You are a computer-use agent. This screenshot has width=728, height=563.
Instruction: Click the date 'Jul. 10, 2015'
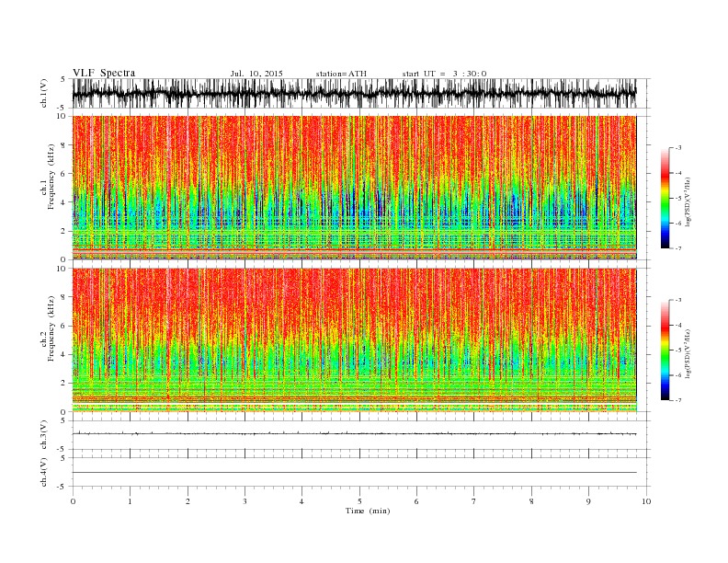click(256, 74)
